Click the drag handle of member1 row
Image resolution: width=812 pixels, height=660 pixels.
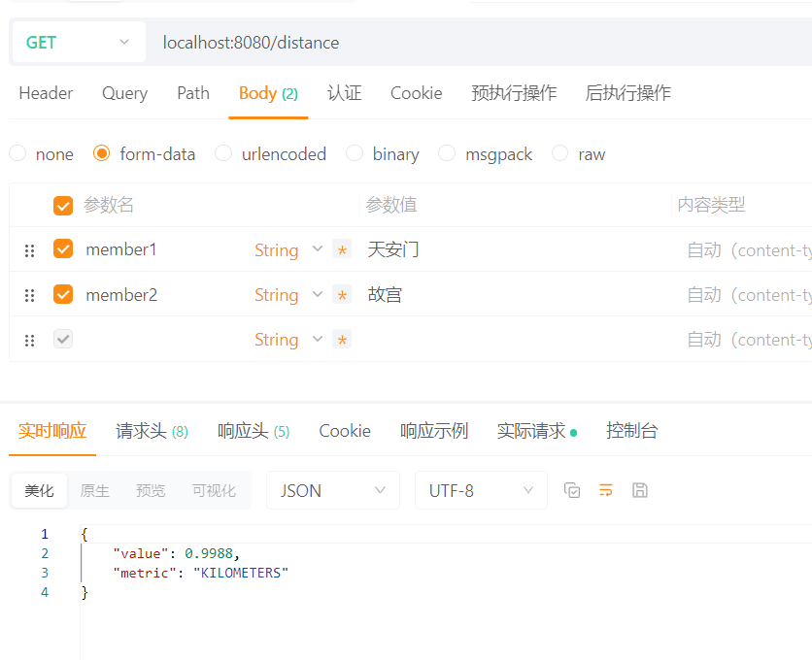pyautogui.click(x=29, y=250)
